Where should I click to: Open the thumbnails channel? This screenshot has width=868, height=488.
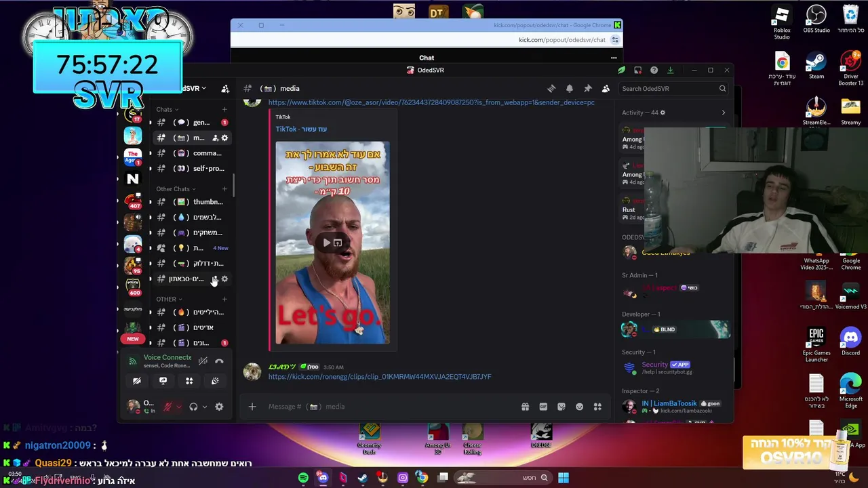point(192,202)
